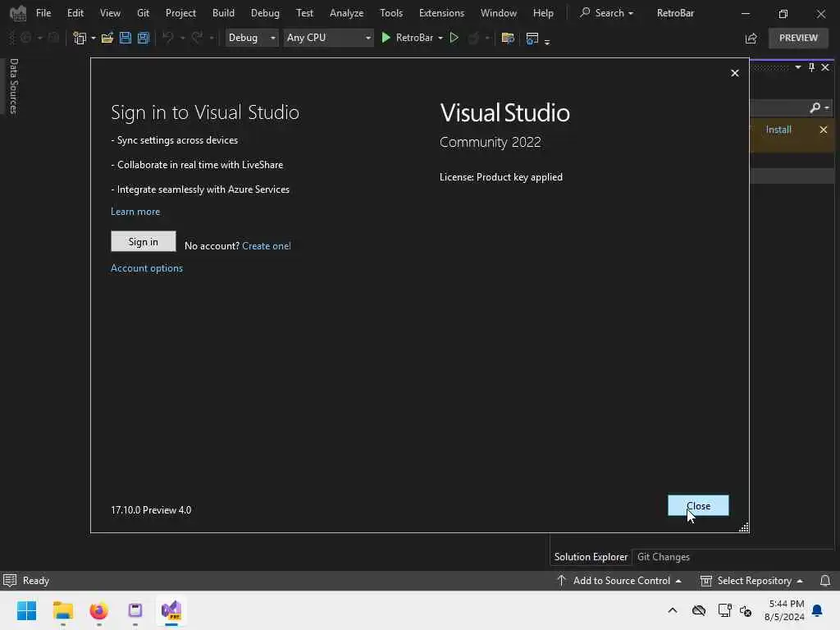Click the Close button in dialog

point(698,505)
